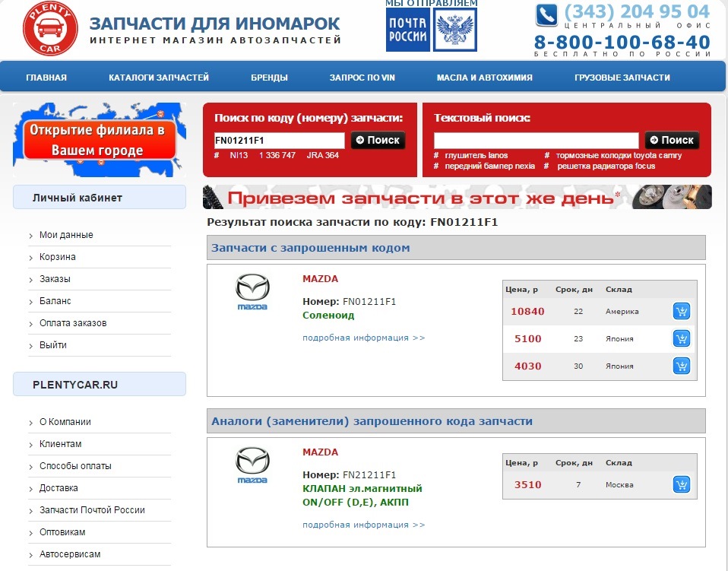Select example code NI13

[x=239, y=155]
